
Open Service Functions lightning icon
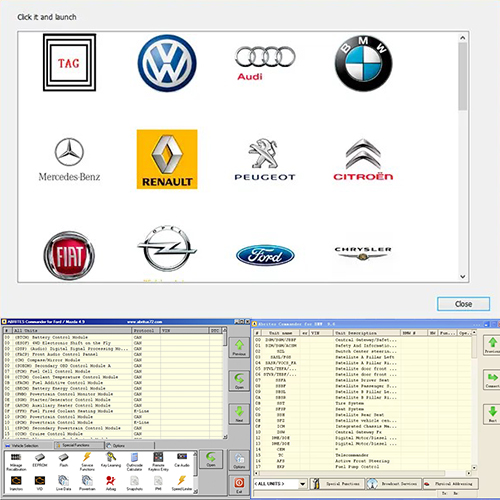(87, 462)
